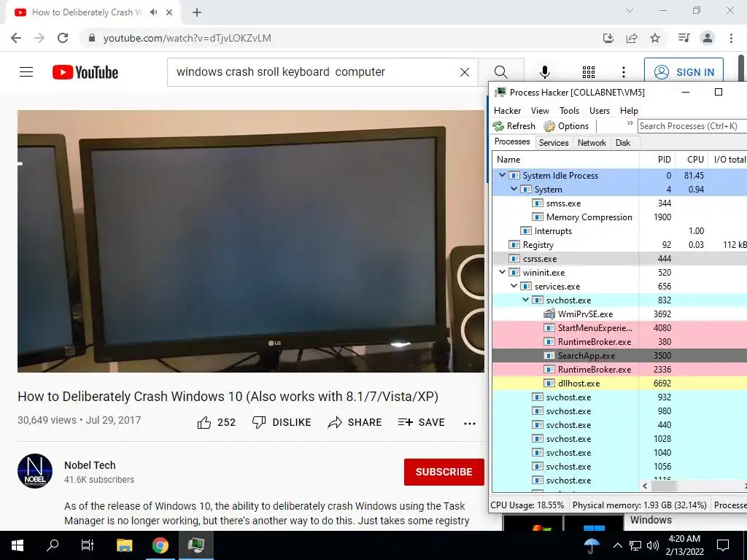Select the Processes tab
The image size is (747, 560).
512,141
